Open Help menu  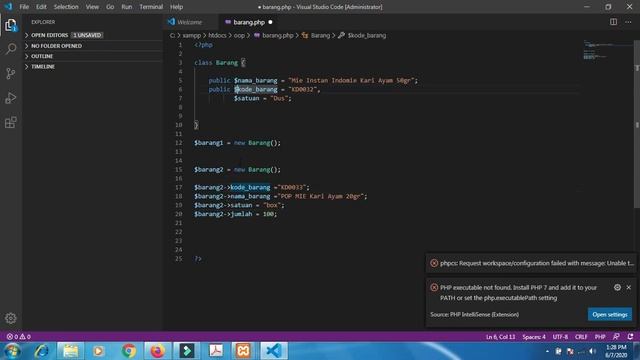176,7
